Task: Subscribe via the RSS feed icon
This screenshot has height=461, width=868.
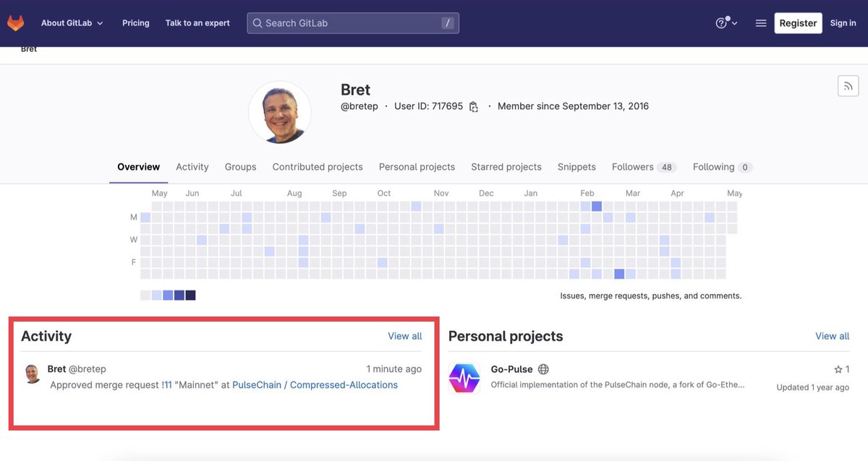Action: [x=848, y=86]
